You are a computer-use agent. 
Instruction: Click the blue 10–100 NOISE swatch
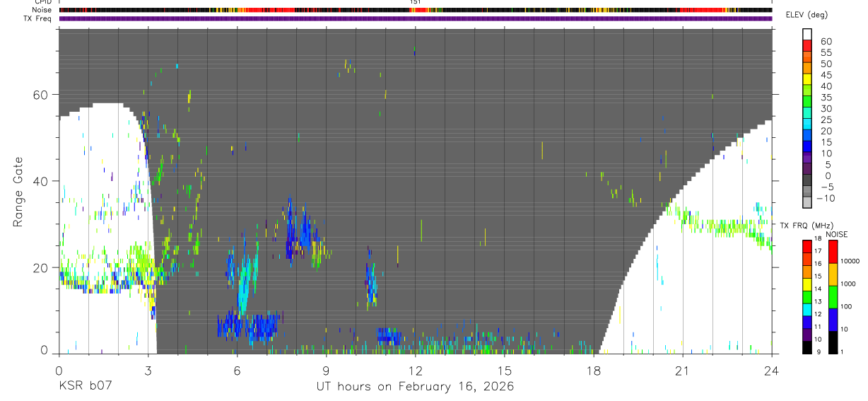[833, 319]
